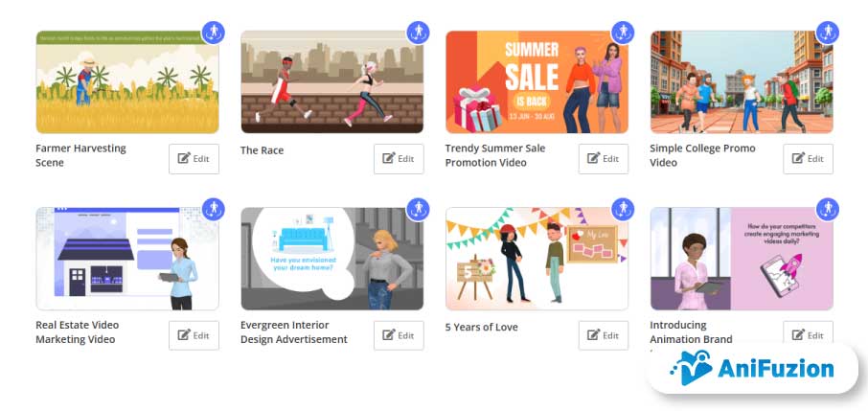Edit the Simple College Promo Video
Viewport: 868px width, 411px height.
(809, 159)
